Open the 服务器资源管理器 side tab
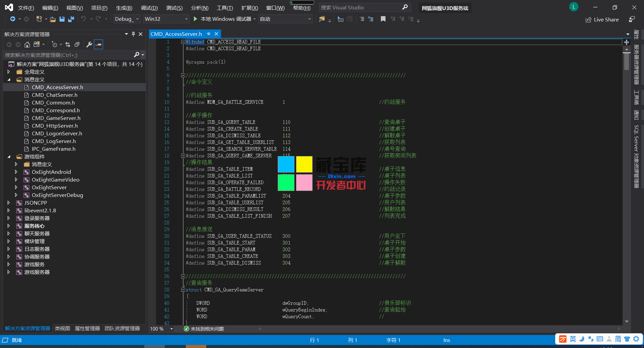The width and height of the screenshot is (644, 348). point(636,64)
